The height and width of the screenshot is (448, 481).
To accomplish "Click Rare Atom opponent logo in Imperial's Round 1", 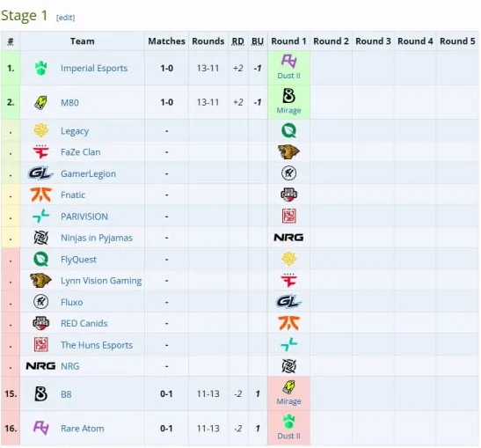I will (x=288, y=62).
